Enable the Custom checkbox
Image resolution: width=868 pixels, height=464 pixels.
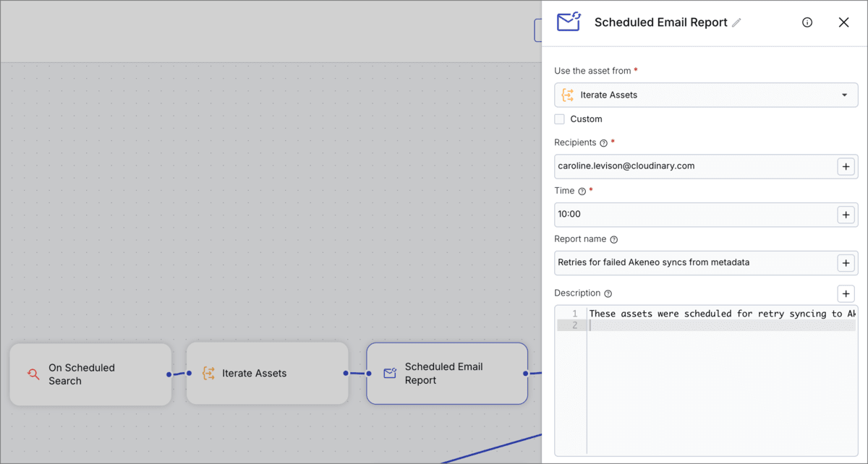pos(559,119)
